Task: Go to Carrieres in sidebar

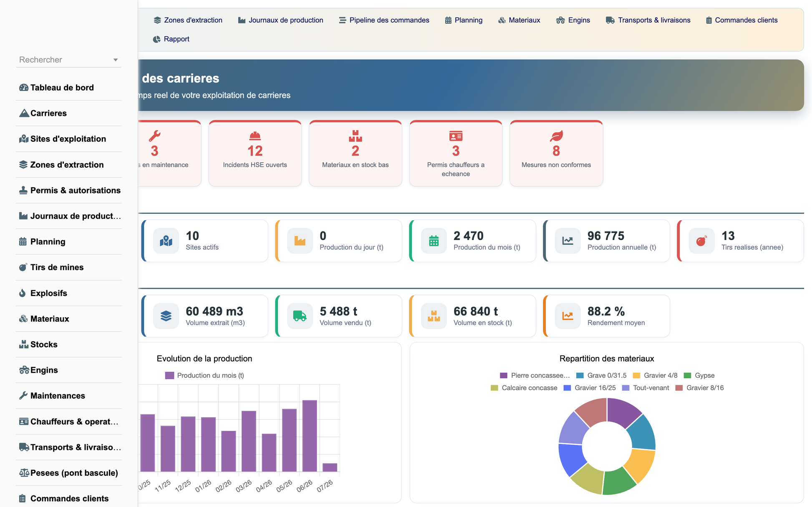Action: click(69, 113)
